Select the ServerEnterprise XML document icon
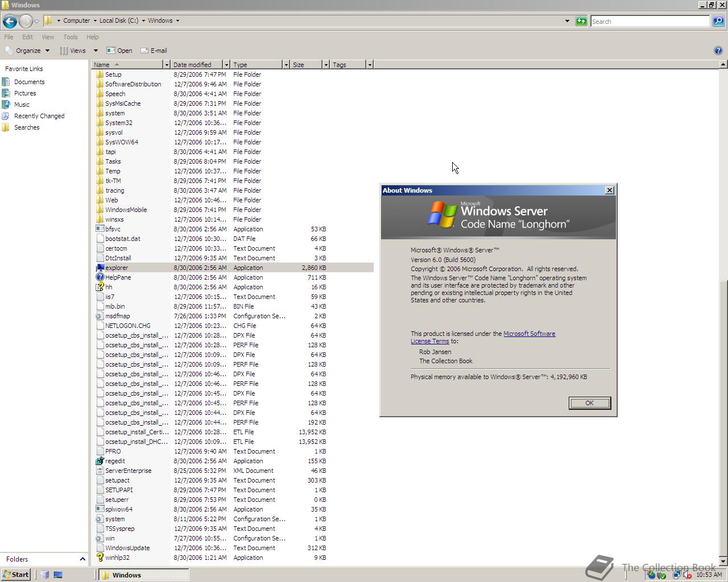 100,471
